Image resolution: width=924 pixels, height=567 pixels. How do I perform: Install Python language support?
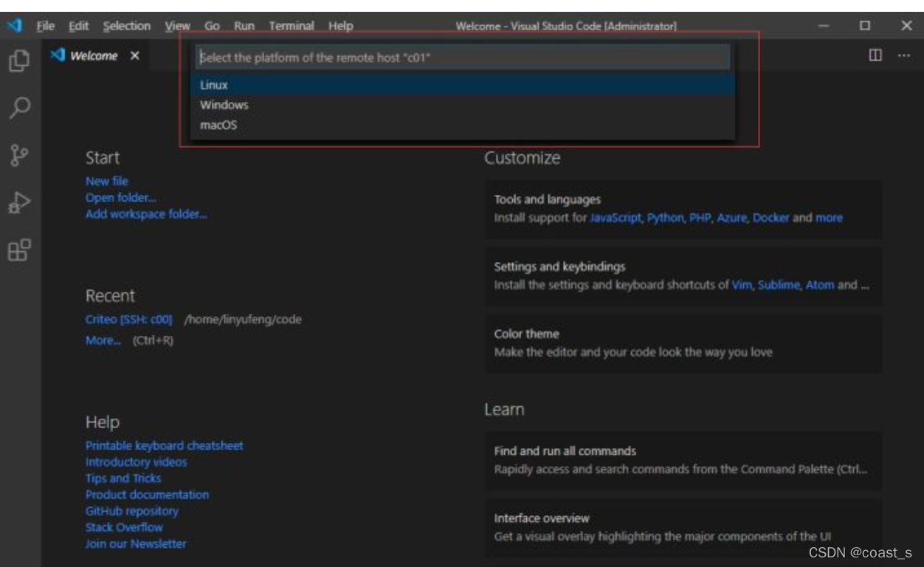[666, 218]
